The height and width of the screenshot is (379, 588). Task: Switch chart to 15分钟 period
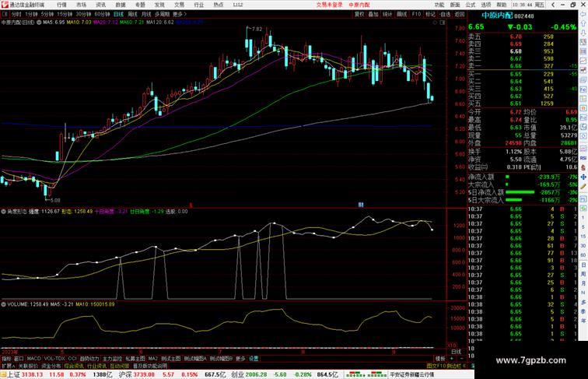click(65, 14)
